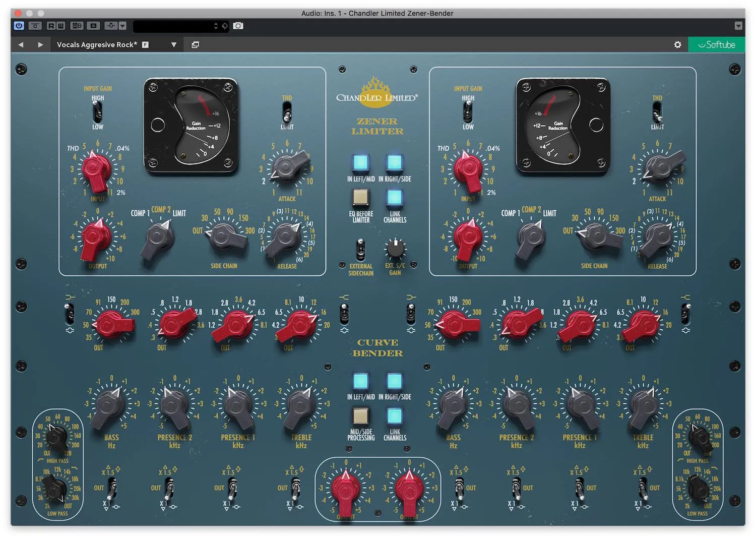Open the Vocals Aggresive Rock preset dropdown
Viewport: 756px width, 539px height.
coord(174,45)
